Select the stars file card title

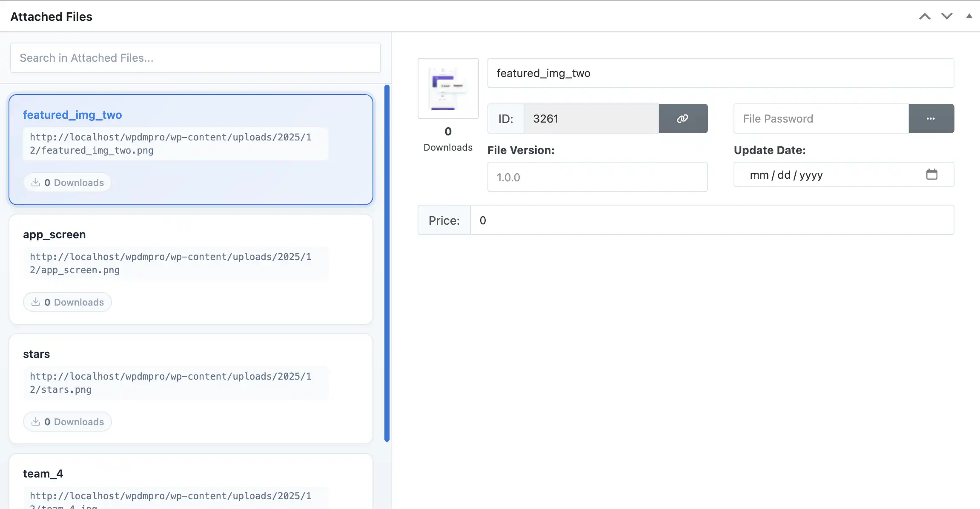tap(37, 354)
